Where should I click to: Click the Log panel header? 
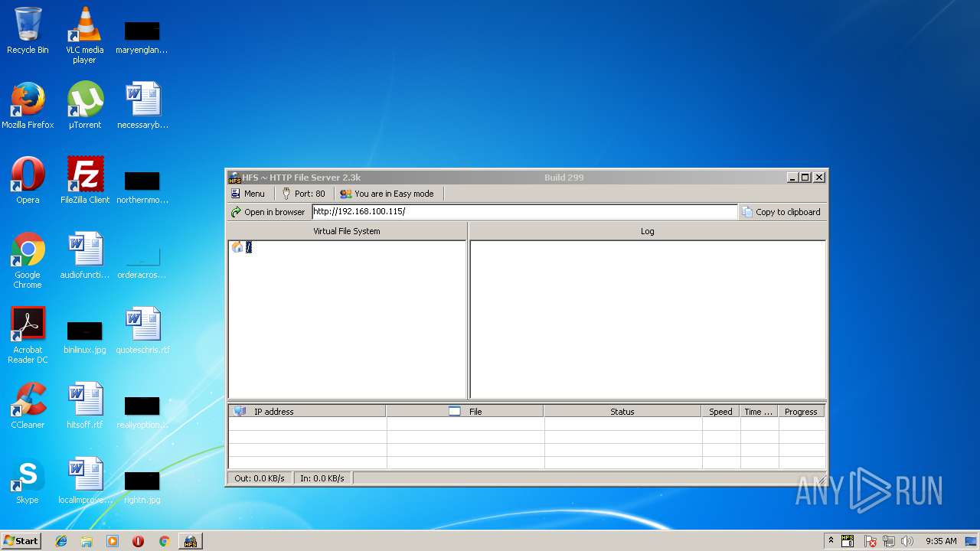point(648,231)
